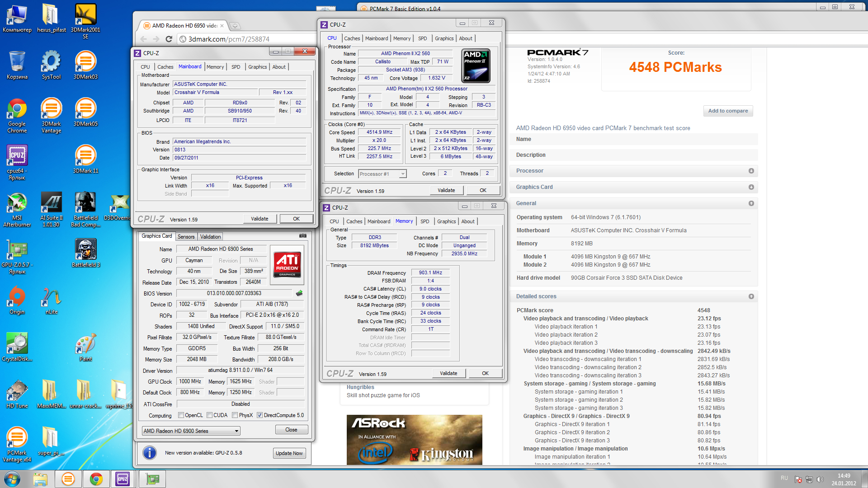This screenshot has height=488, width=868.
Task: Click the ASRock advertisement banner
Action: (x=415, y=440)
